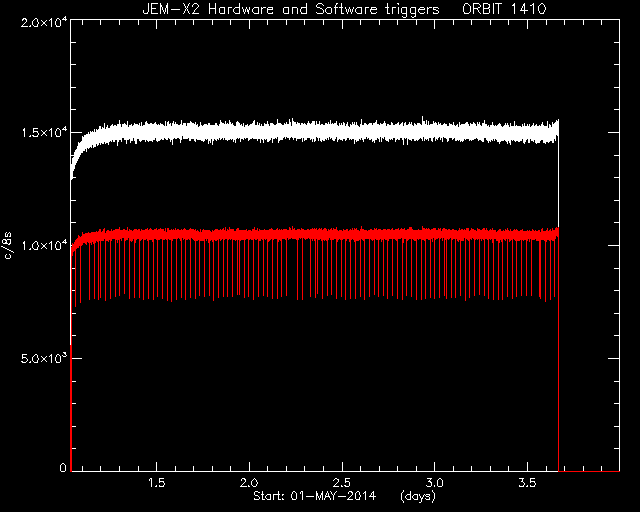
Task: Click the 2.0 x-axis tick label
Action: coord(249,483)
